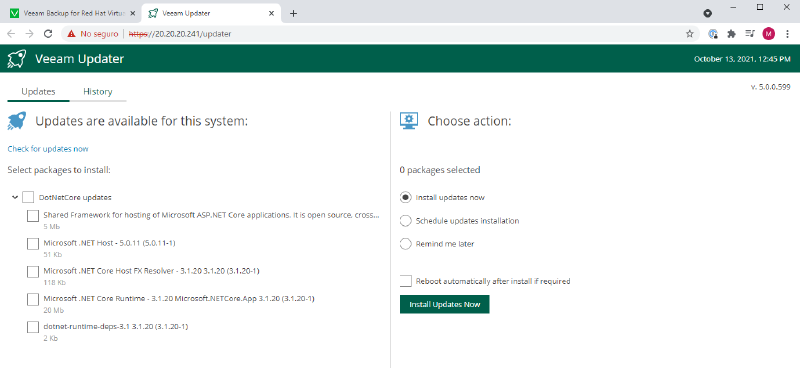The width and height of the screenshot is (800, 368).
Task: Close the Veeam Updater browser tab
Action: (x=271, y=13)
